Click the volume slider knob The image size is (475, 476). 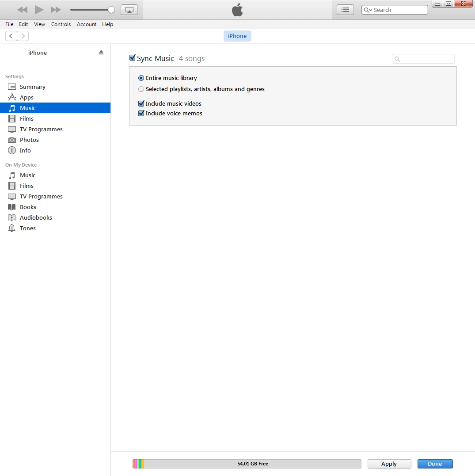click(x=111, y=10)
